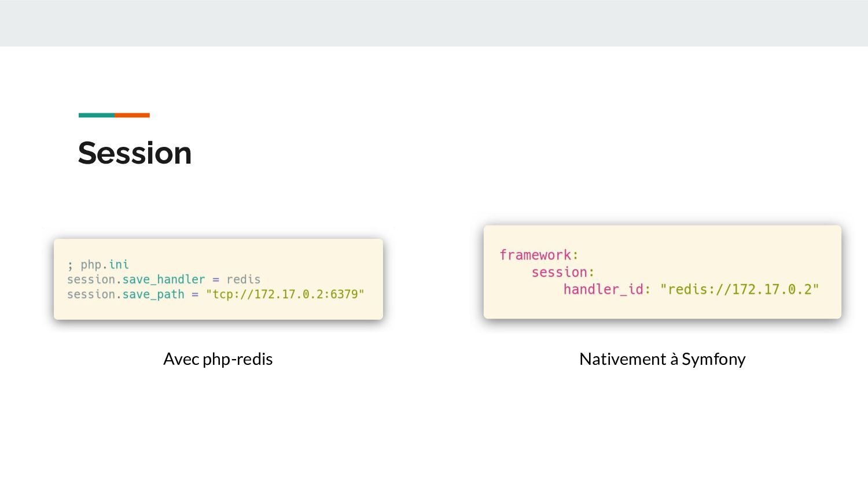Click the "tcp://172.17.0.2:6379" string
868x488 pixels.
(285, 294)
